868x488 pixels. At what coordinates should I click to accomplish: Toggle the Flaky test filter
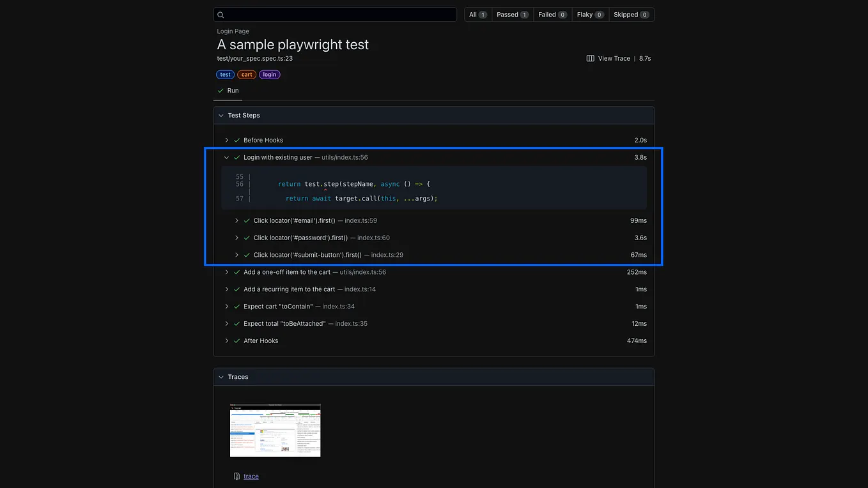coord(589,14)
